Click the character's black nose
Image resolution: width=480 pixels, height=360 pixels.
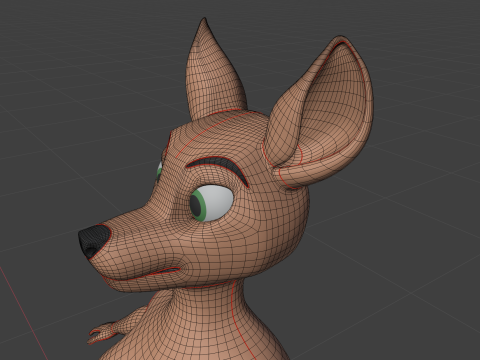pos(93,241)
